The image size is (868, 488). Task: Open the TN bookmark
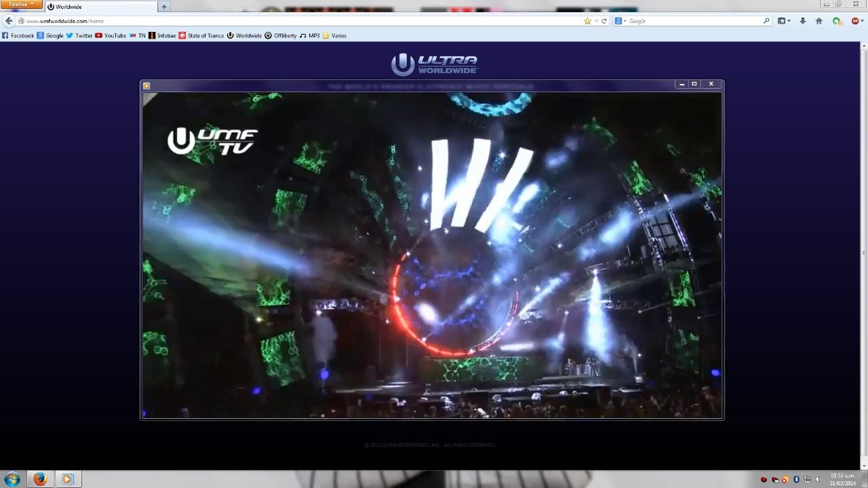[x=138, y=35]
